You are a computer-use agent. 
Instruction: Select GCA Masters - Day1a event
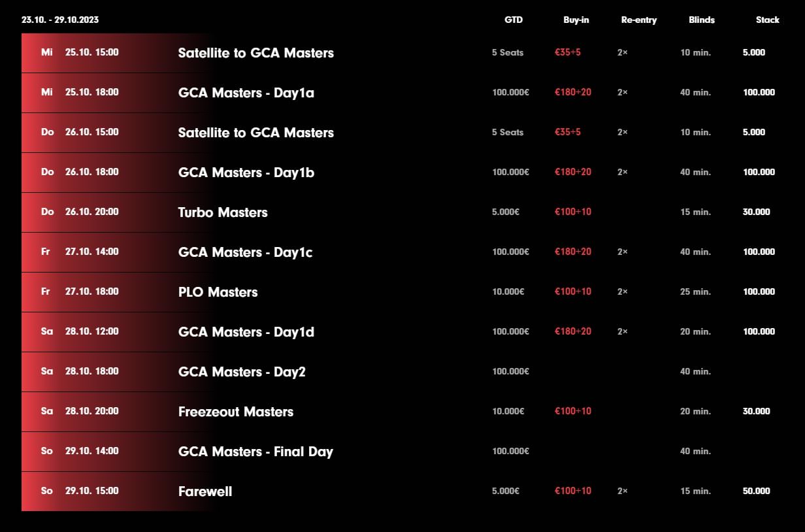coord(246,93)
